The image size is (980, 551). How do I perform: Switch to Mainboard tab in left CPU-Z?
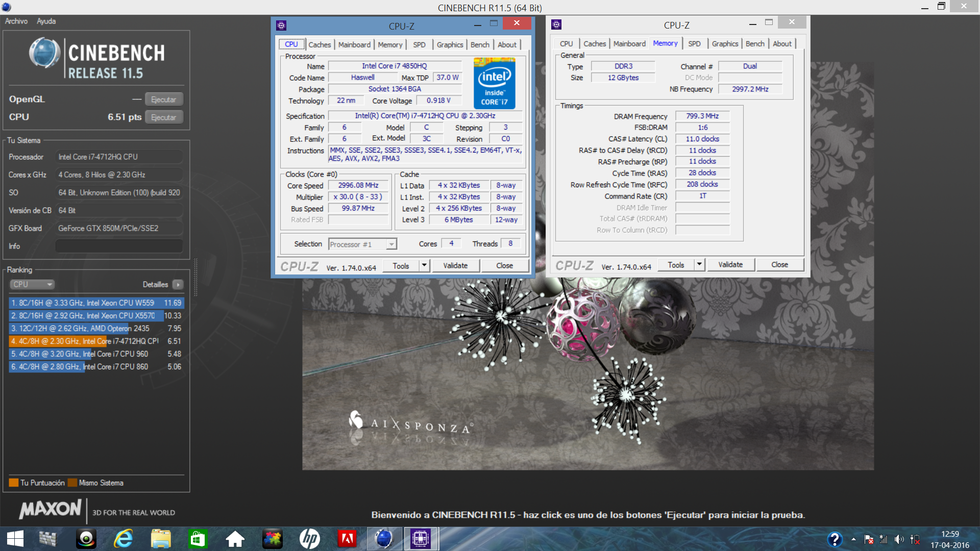pos(354,45)
